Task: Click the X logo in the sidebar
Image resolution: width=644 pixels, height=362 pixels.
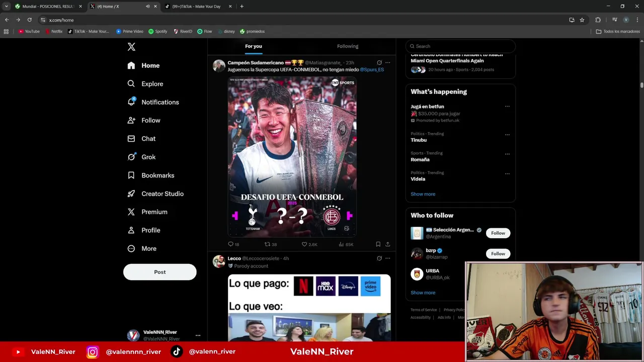Action: 131,47
